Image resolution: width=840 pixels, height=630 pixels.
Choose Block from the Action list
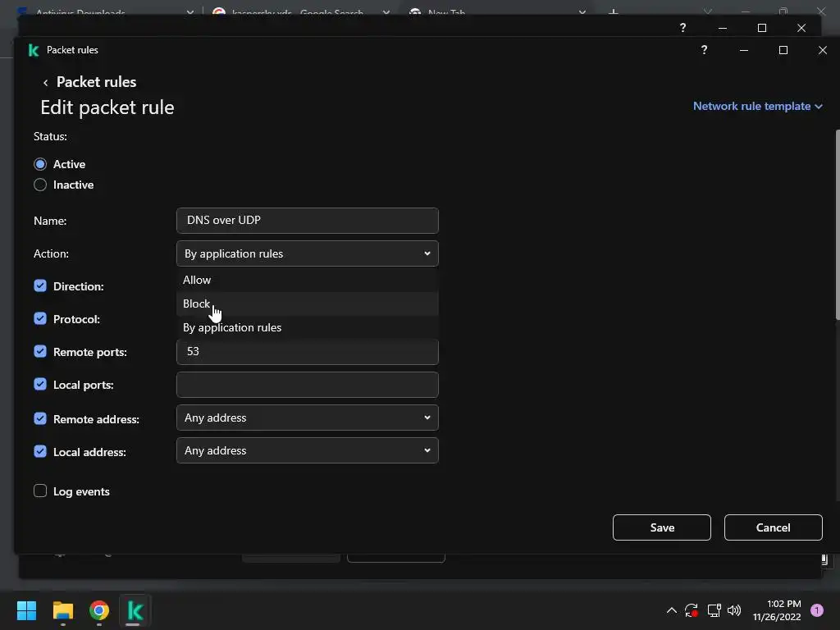pyautogui.click(x=308, y=304)
